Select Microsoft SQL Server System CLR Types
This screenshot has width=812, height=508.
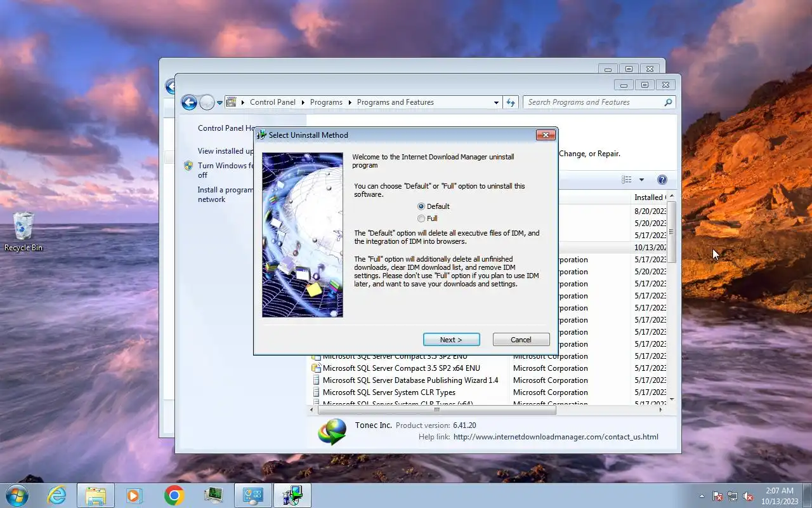pos(389,392)
